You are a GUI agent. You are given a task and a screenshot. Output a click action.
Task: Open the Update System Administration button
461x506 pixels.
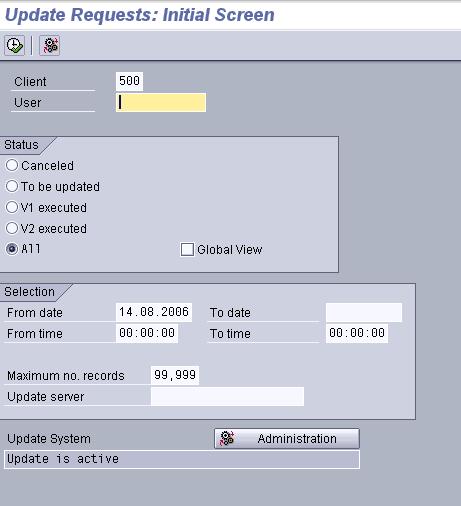pyautogui.click(x=287, y=439)
